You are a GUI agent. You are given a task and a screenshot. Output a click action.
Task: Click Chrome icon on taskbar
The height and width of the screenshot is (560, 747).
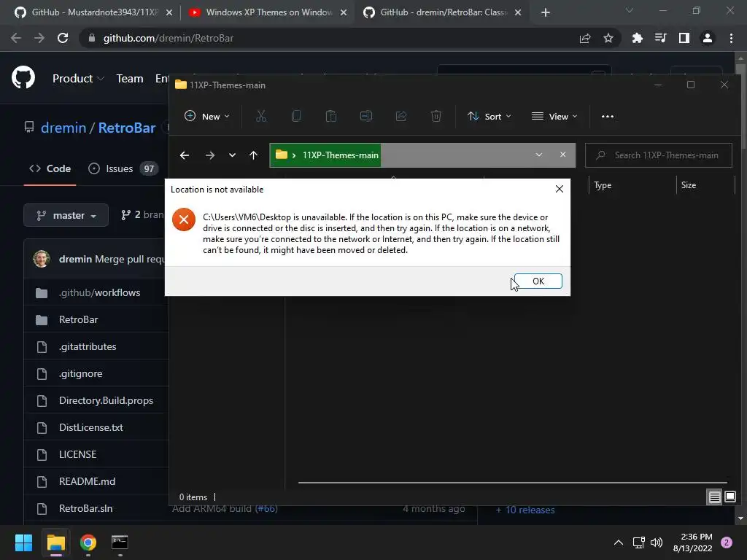point(88,542)
